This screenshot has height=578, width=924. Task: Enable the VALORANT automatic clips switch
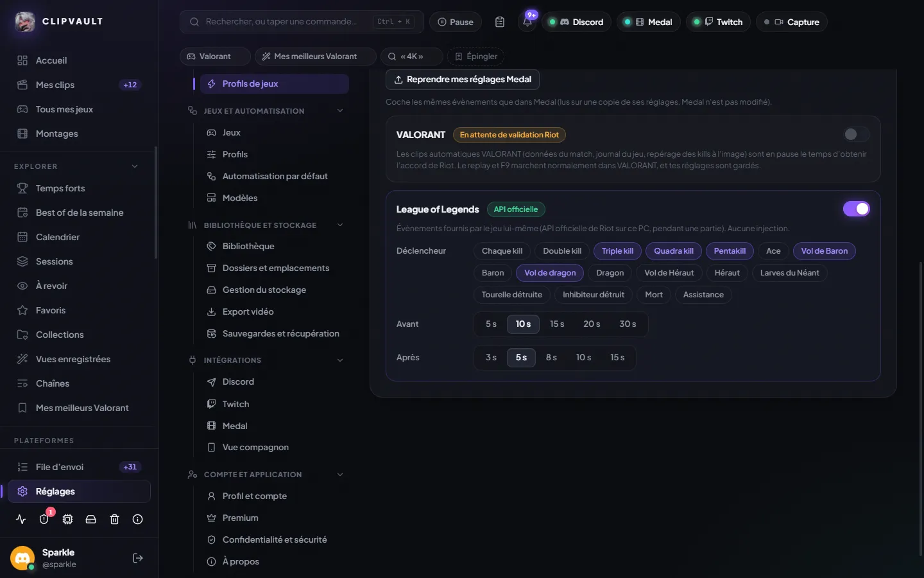click(856, 134)
